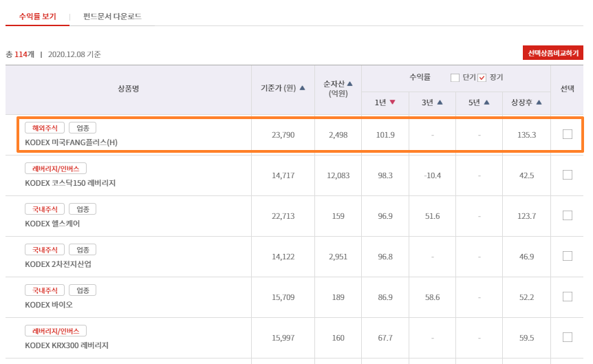
Task: Click the total count 114개 text
Action: (x=25, y=54)
